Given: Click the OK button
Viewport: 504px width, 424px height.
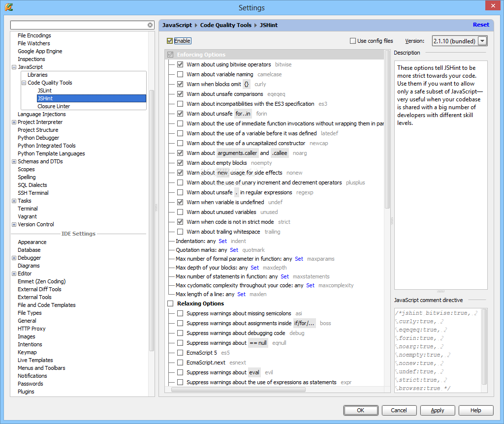Looking at the screenshot, I should [361, 411].
